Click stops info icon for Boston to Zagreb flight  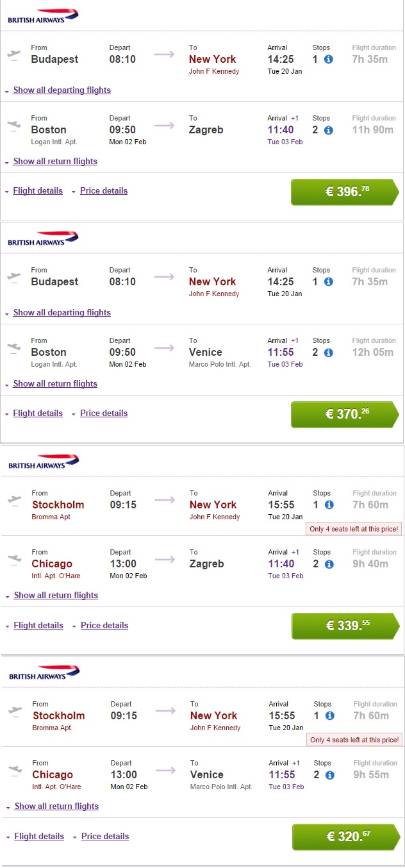point(329,130)
